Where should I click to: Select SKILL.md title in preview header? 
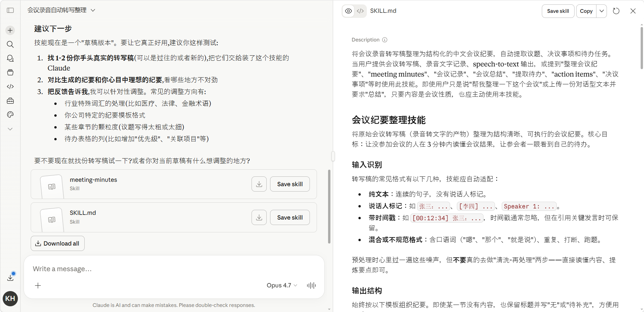pos(383,11)
